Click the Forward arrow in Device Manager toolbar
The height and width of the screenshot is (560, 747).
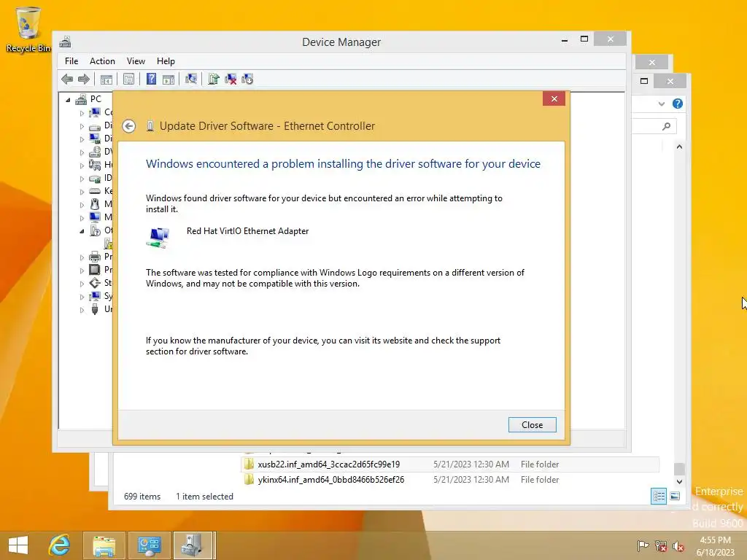(83, 79)
